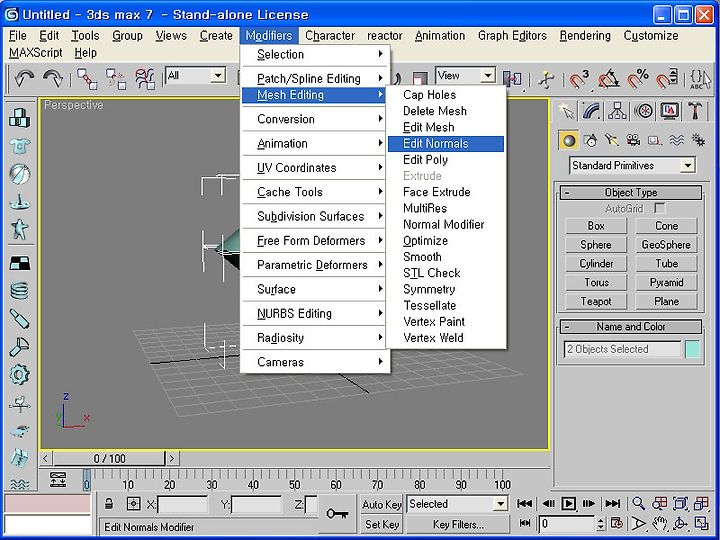
Task: Toggle the Set Keys key icon
Action: [x=337, y=513]
